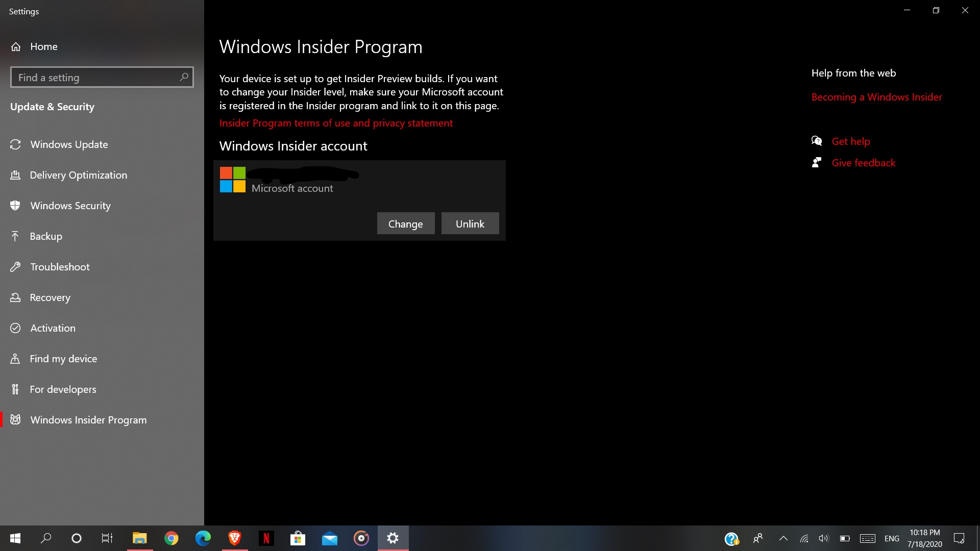Click the Get help chat icon
This screenshot has height=551, width=980.
click(x=817, y=141)
